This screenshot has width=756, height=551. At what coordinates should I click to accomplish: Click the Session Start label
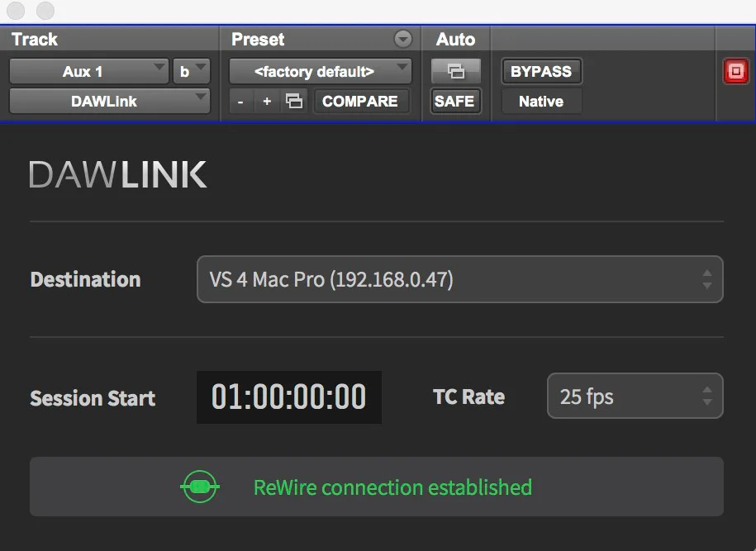point(93,398)
